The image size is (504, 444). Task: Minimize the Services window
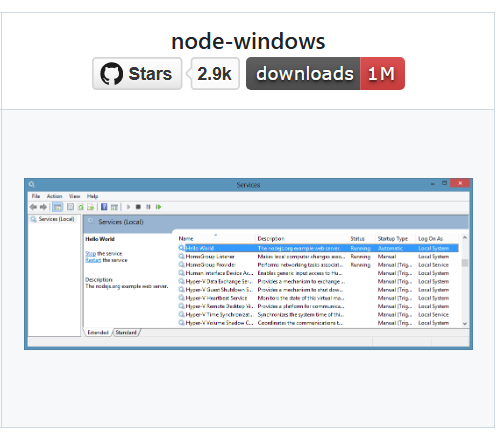(433, 184)
